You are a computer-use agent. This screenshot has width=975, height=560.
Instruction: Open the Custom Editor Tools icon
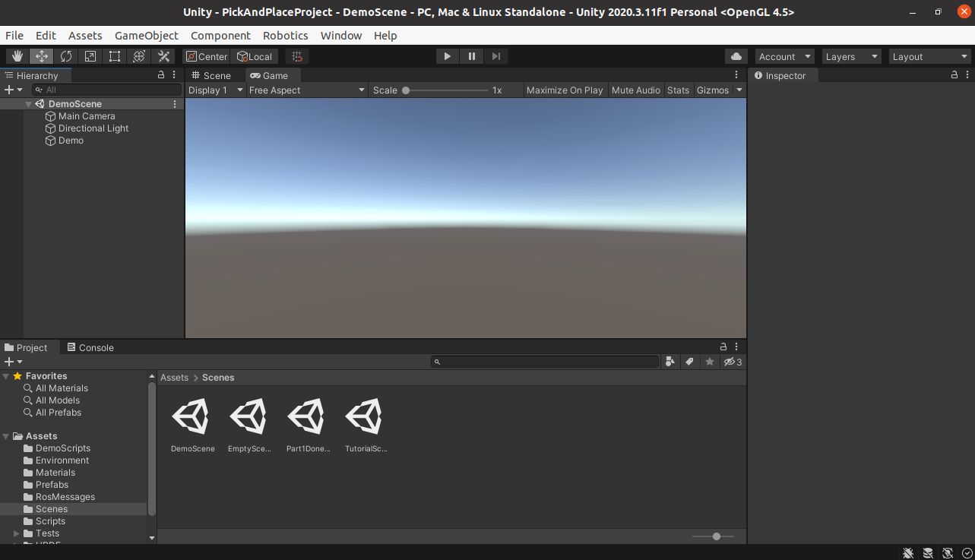point(163,55)
